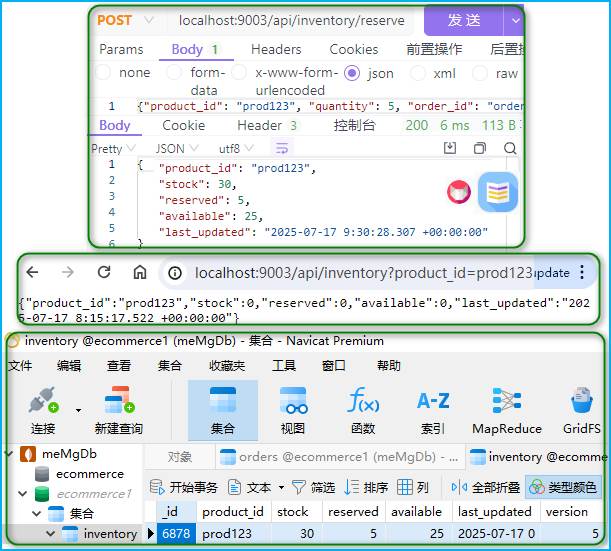Open the request Cookies tab

(x=353, y=49)
